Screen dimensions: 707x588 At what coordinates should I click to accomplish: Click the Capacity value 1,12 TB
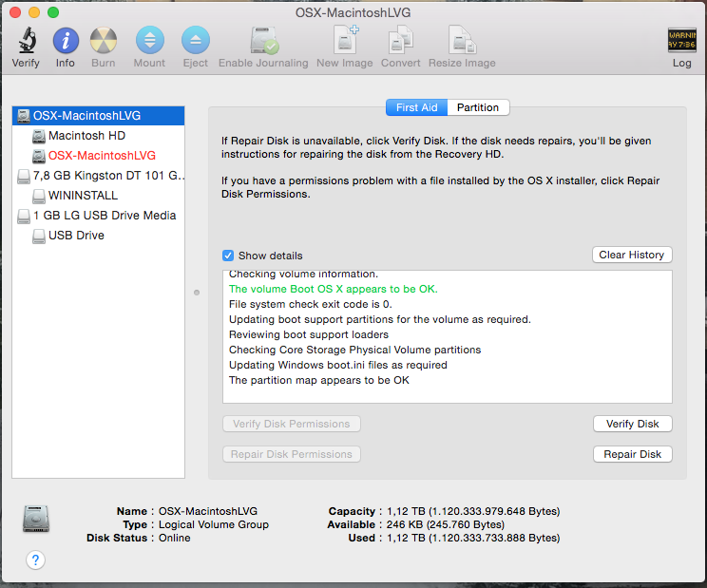tap(473, 511)
